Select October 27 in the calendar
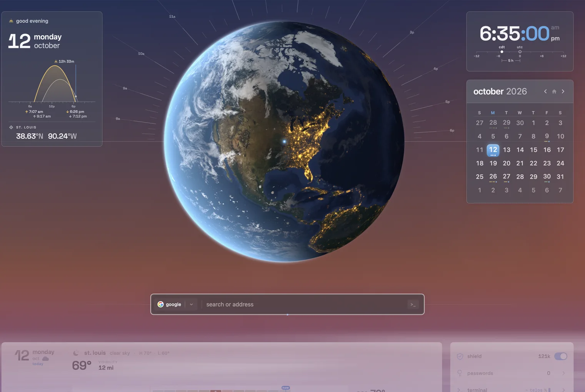Viewport: 585px width, 392px height. pyautogui.click(x=507, y=176)
